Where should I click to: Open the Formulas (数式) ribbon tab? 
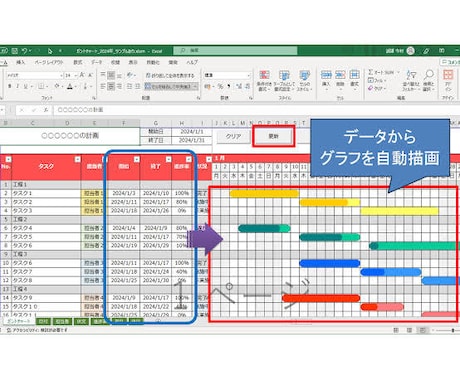(78, 62)
